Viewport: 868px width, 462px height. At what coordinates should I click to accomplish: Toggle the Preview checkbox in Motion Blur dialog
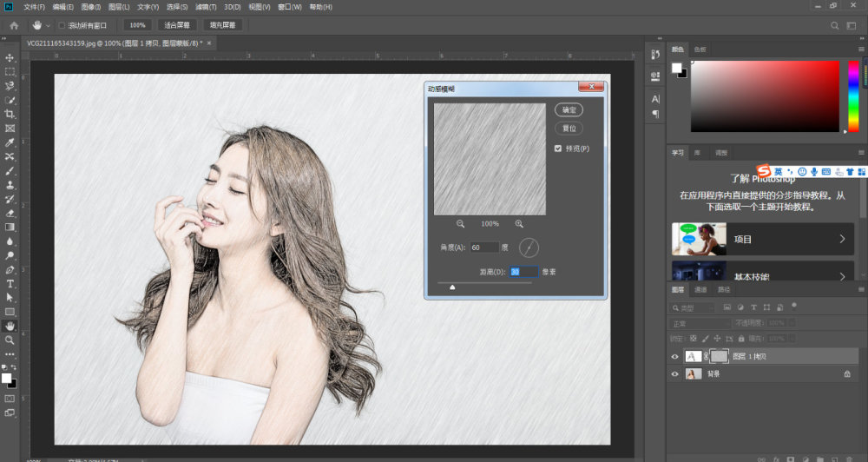click(x=558, y=148)
